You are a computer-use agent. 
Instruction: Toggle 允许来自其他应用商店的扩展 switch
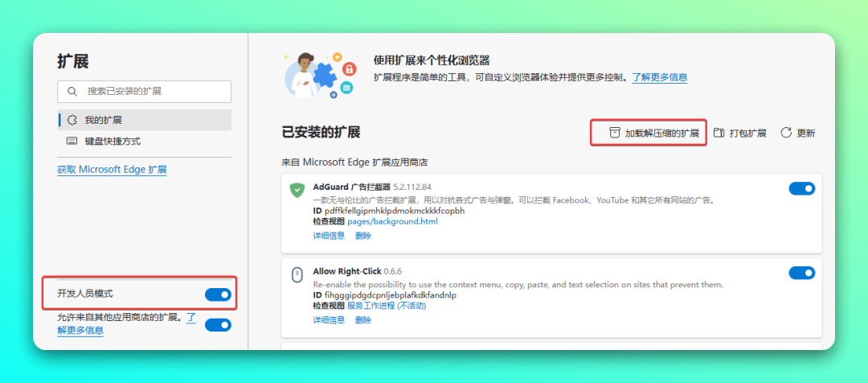click(x=218, y=325)
